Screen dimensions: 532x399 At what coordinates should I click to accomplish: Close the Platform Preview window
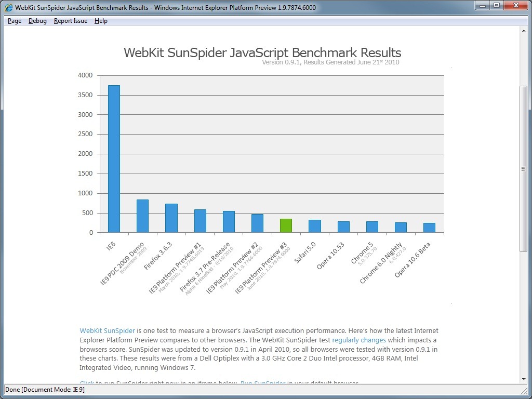tap(516, 5)
